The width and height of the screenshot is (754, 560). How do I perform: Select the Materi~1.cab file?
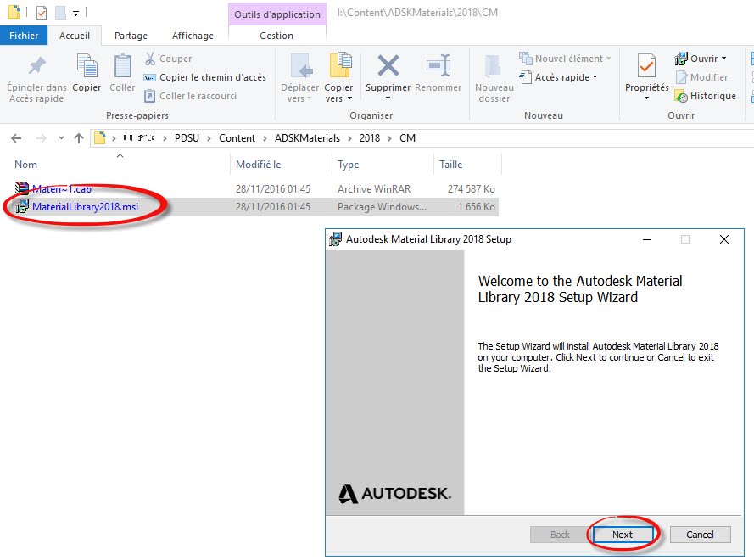click(x=62, y=189)
